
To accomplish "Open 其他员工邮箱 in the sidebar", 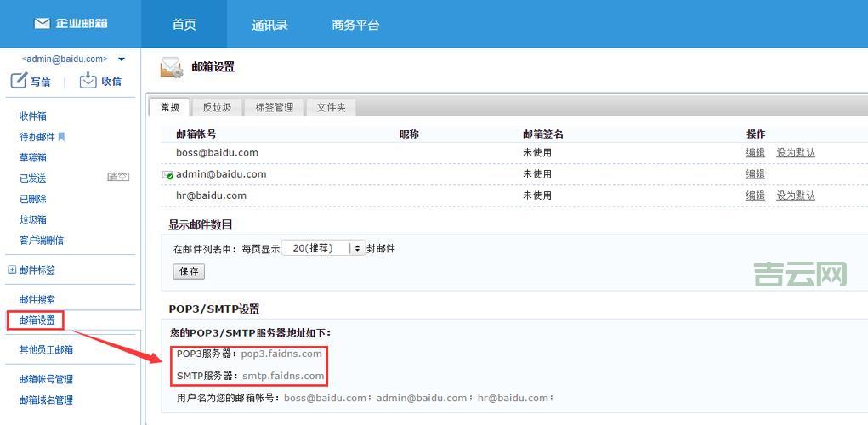I will pos(46,349).
